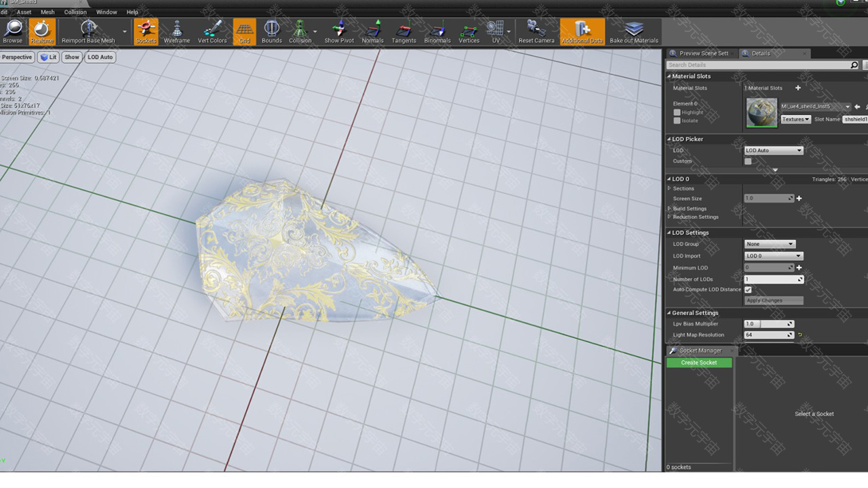Screen dimensions: 868x488
Task: Toggle Show Pivot icon
Action: pos(339,31)
